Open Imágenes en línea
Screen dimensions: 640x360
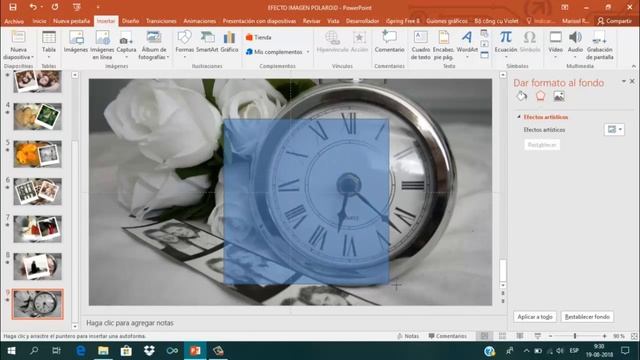[x=102, y=46]
